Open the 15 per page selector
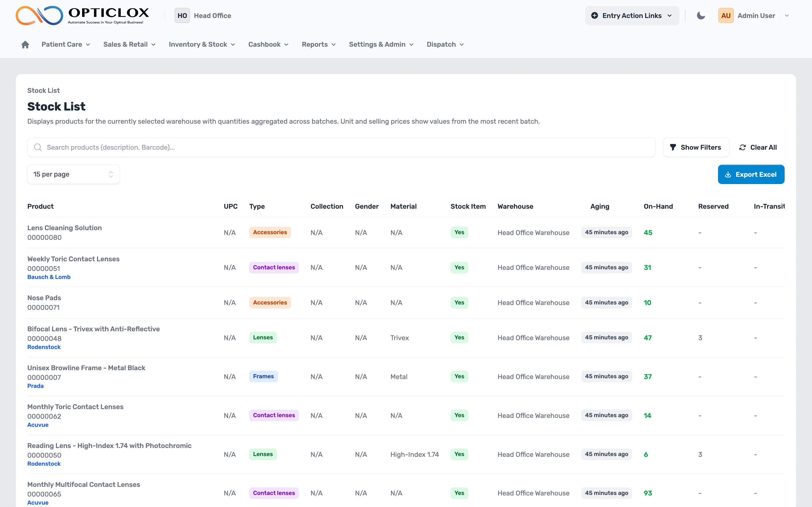The height and width of the screenshot is (507, 812). 74,174
